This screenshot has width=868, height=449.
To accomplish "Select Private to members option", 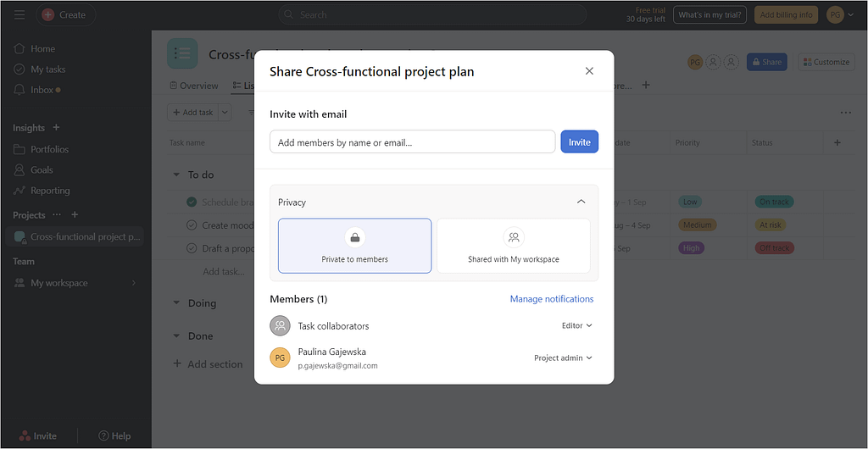I will (x=355, y=246).
